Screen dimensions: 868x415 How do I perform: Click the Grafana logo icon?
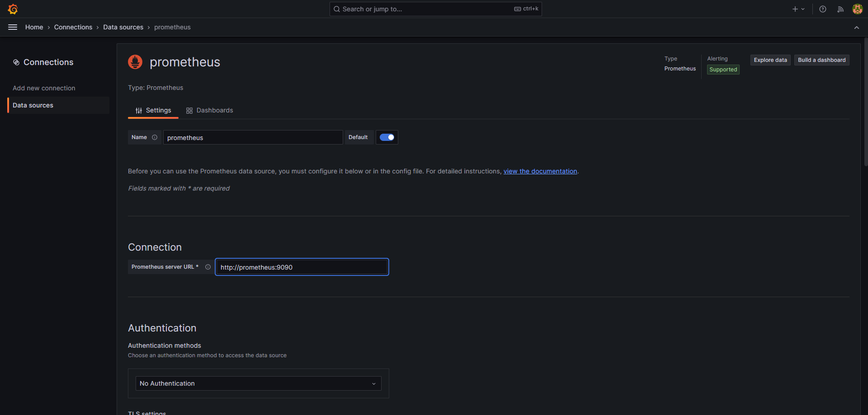click(x=13, y=9)
